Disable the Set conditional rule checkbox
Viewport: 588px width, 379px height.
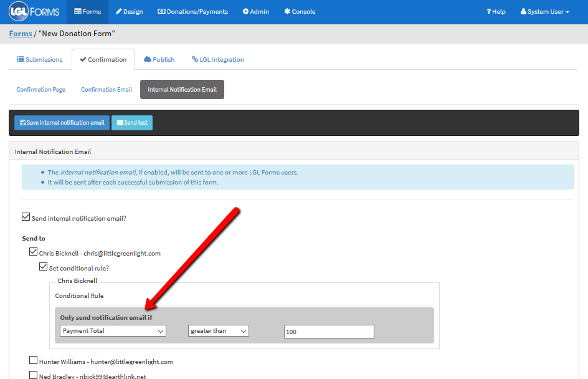[43, 266]
